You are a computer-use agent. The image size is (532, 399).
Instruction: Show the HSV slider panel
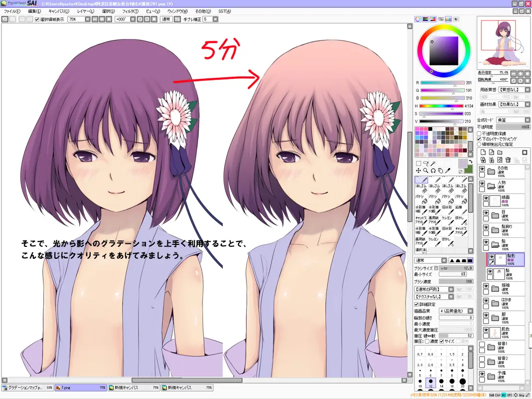click(433, 19)
